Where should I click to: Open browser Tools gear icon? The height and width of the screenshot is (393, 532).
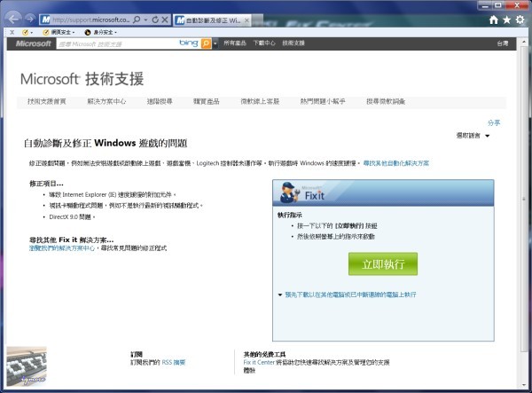pyautogui.click(x=520, y=20)
